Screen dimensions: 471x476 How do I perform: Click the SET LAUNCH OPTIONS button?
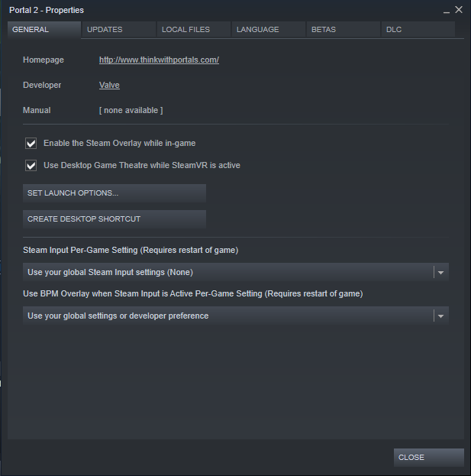(x=115, y=193)
